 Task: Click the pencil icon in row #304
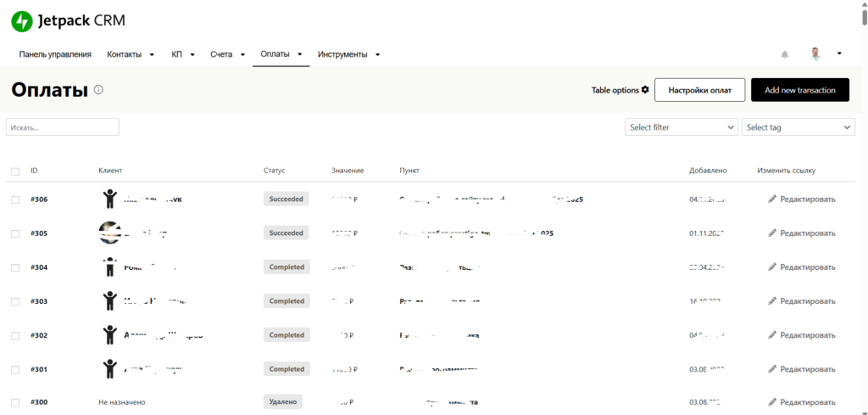pyautogui.click(x=772, y=267)
